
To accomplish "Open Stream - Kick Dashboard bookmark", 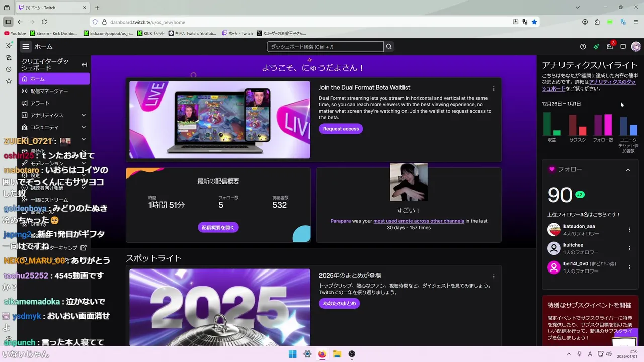I will (x=54, y=33).
